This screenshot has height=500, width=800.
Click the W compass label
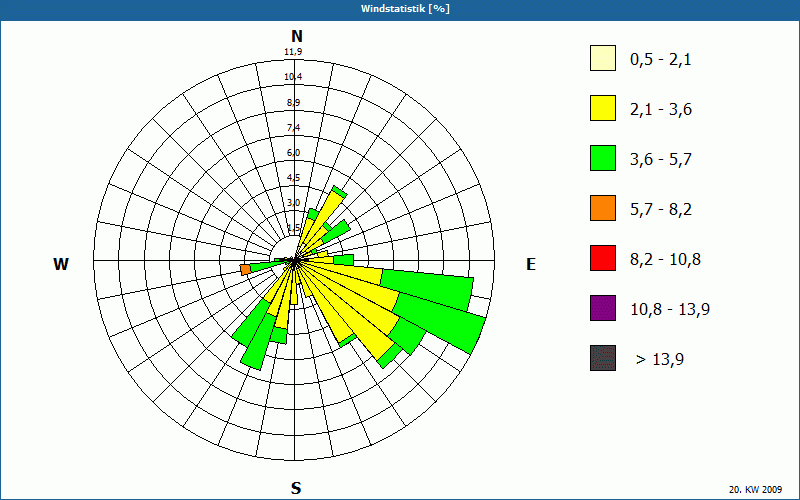61,264
